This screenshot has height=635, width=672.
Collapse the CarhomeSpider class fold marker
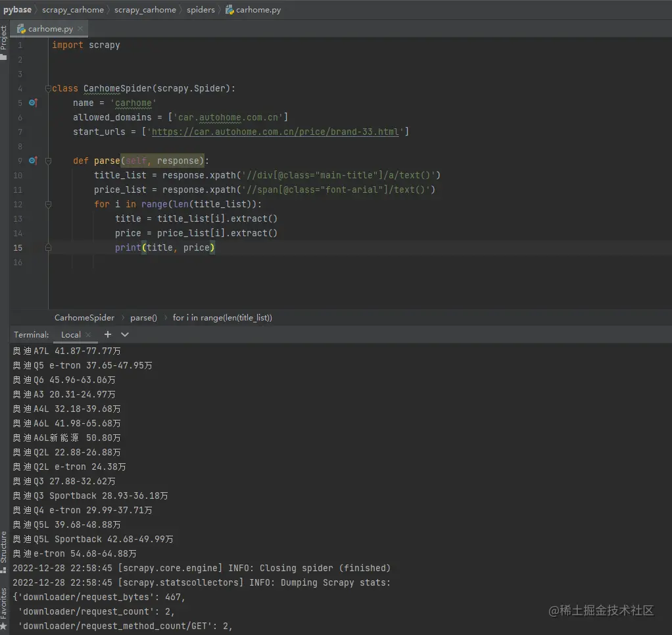[x=48, y=88]
